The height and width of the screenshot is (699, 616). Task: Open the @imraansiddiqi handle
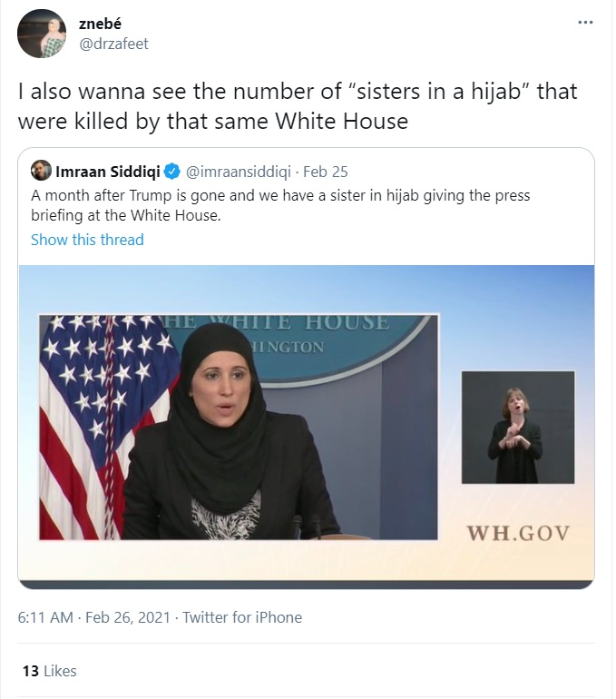tap(238, 172)
